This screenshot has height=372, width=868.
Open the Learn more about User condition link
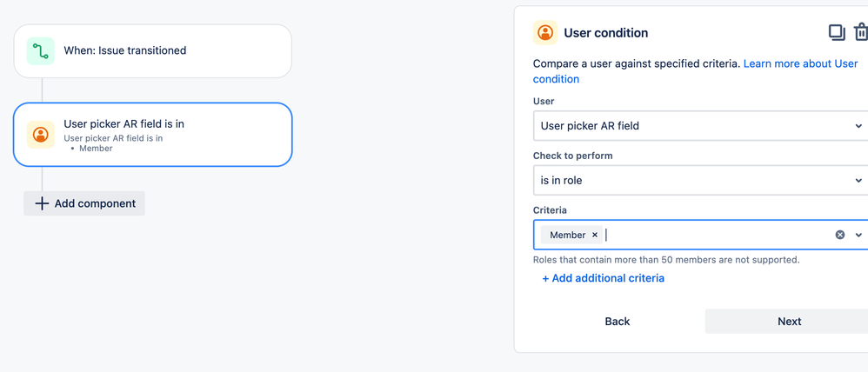click(800, 63)
